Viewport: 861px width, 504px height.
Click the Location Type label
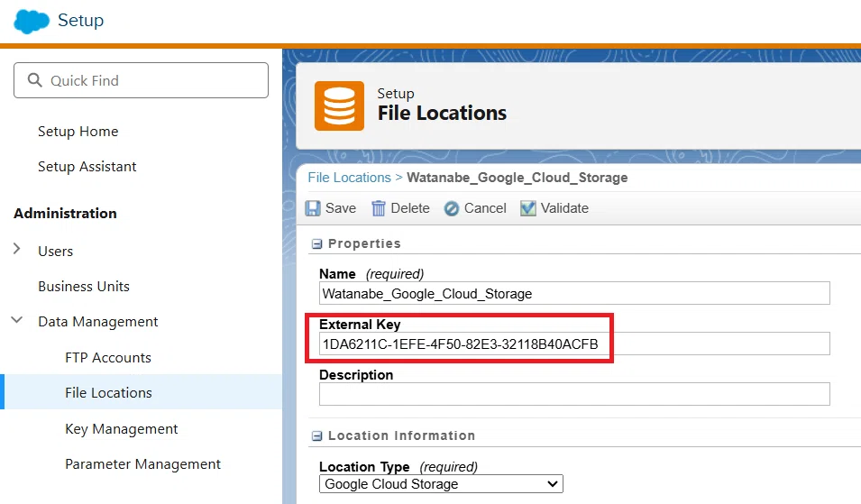(364, 467)
